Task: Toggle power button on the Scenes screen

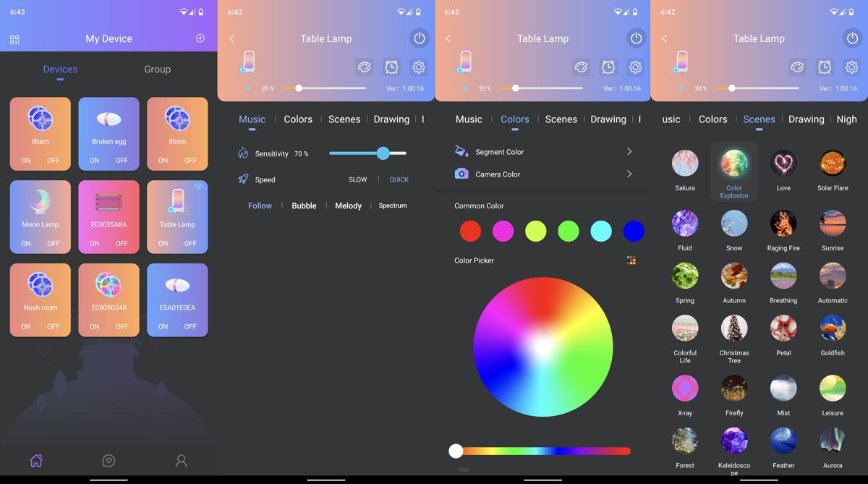Action: (x=852, y=38)
